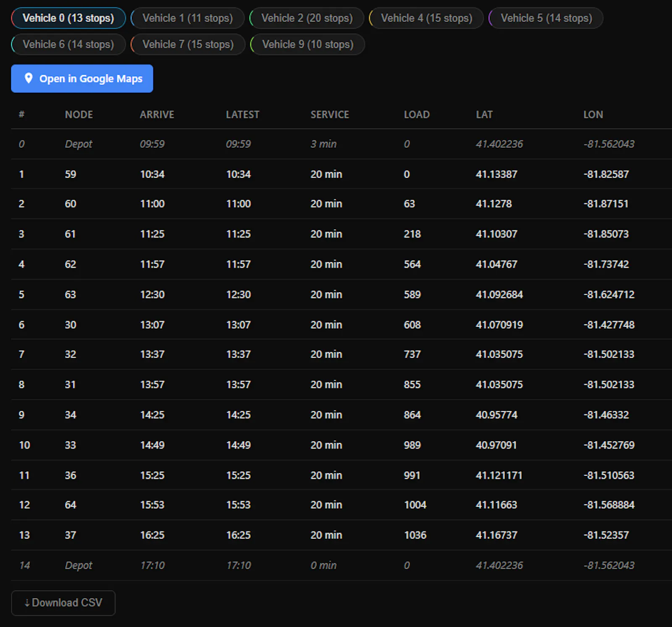
Task: Click the LON column header
Action: pos(593,115)
